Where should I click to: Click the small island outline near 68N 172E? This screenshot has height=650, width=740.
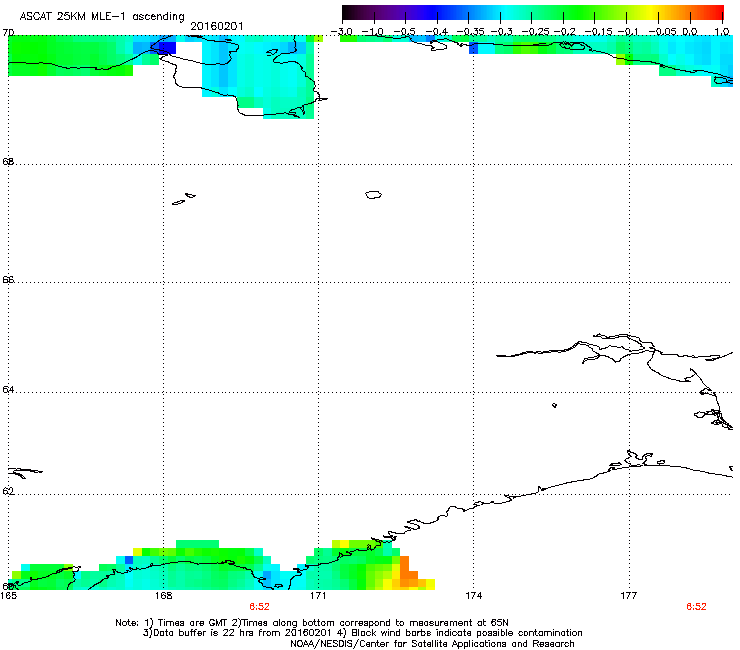373,194
